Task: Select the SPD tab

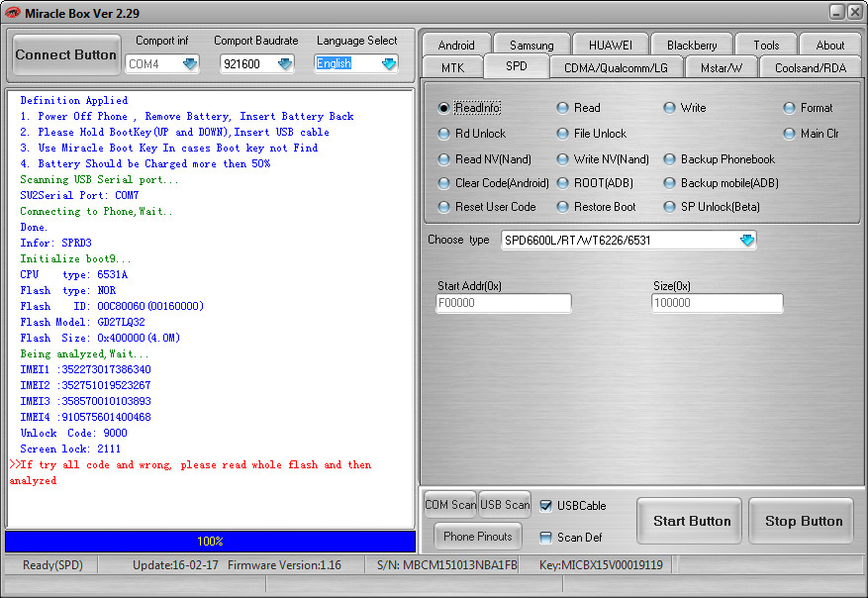Action: (516, 66)
